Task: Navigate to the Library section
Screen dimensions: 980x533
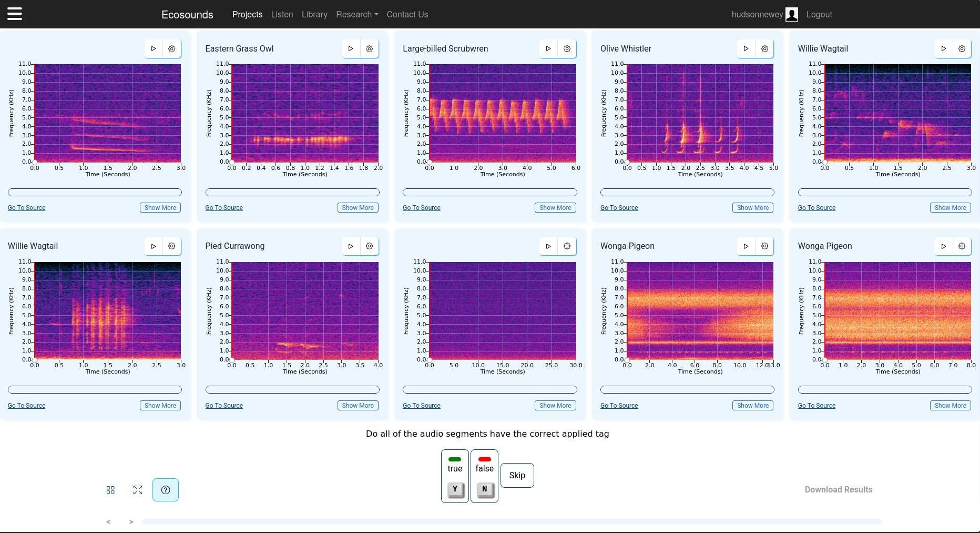Action: click(314, 14)
